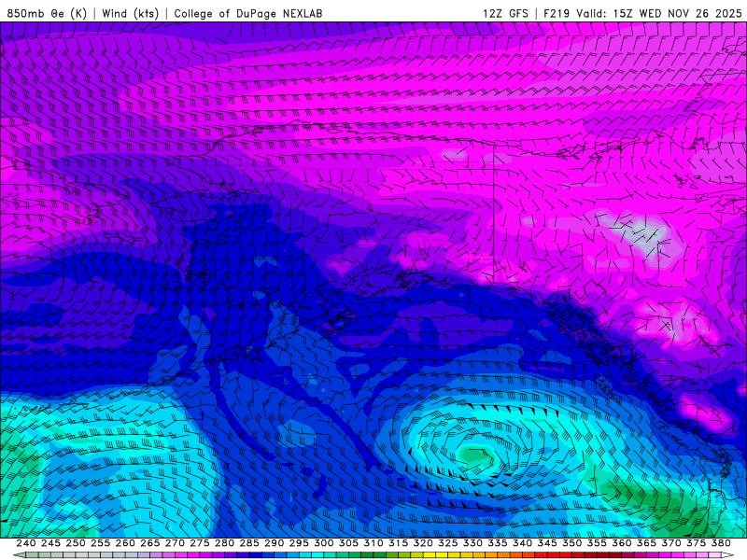Screen dimensions: 747x560
Task: Click the 325 color scale label
Action: pyautogui.click(x=448, y=543)
